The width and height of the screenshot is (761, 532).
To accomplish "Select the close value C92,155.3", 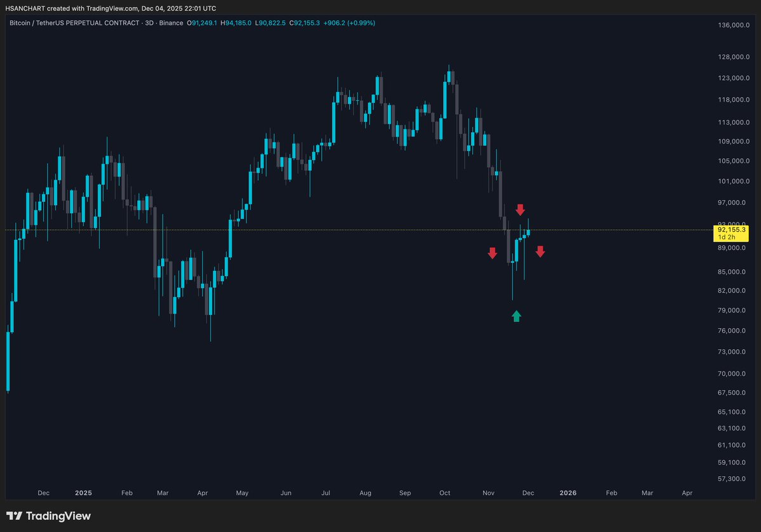I will tap(305, 23).
